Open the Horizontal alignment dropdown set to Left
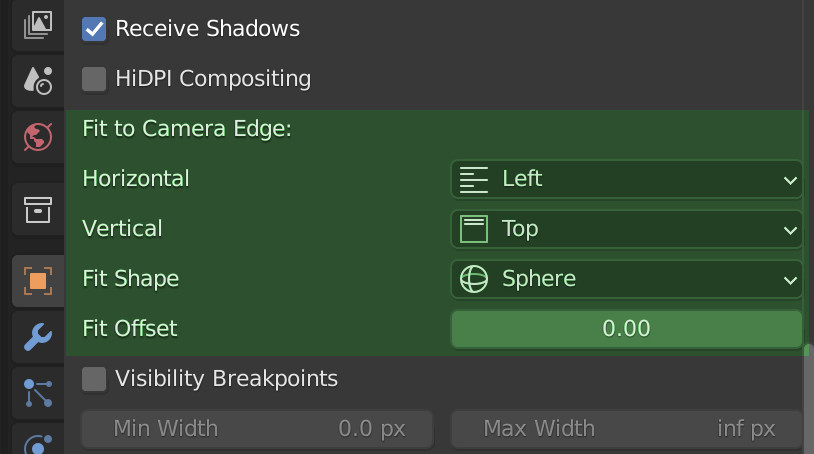Viewport: 814px width, 454px height. point(627,179)
